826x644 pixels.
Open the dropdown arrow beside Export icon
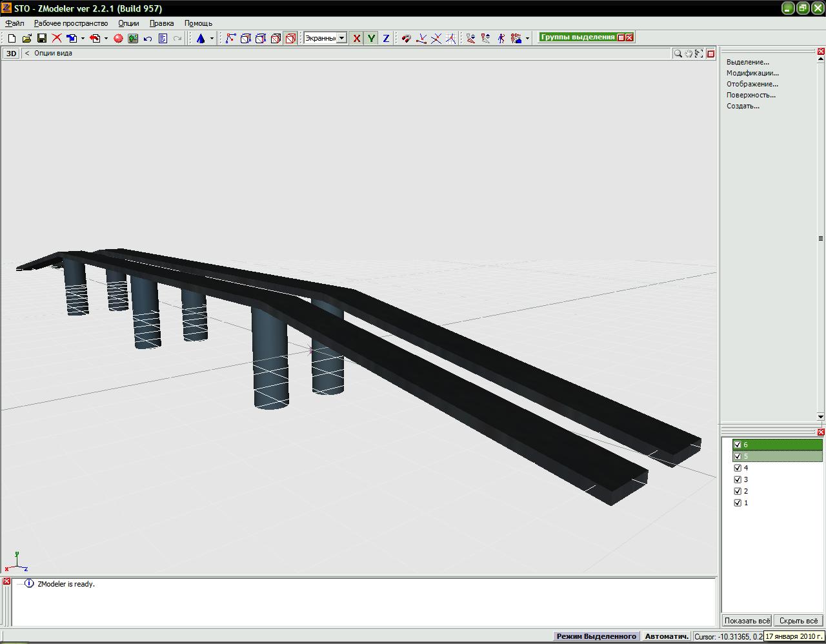tap(106, 39)
